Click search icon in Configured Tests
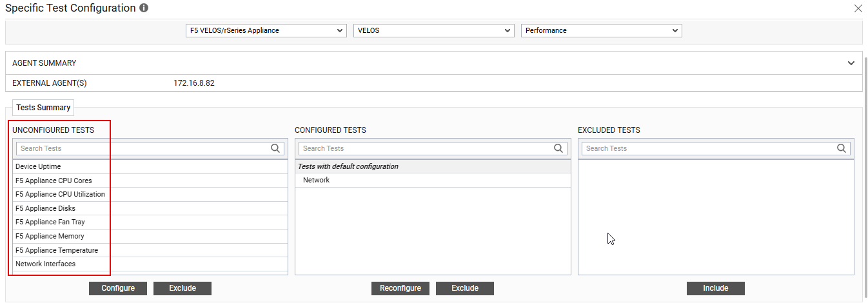868x303 pixels. pyautogui.click(x=558, y=148)
